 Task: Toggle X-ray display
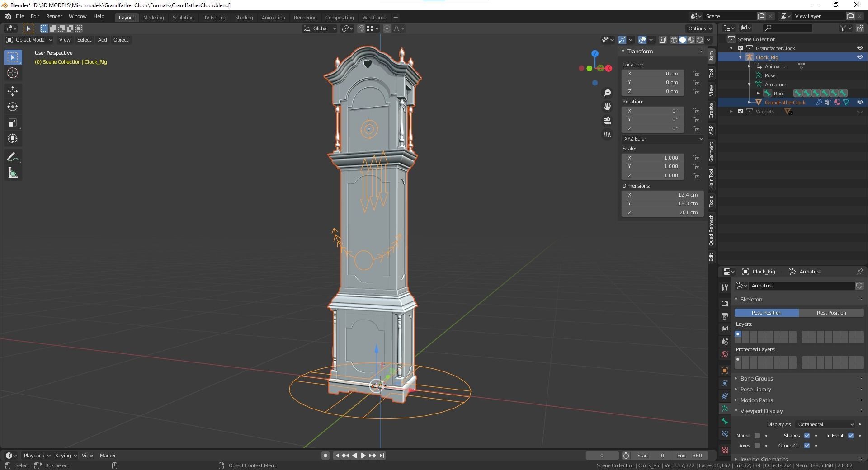click(x=662, y=40)
